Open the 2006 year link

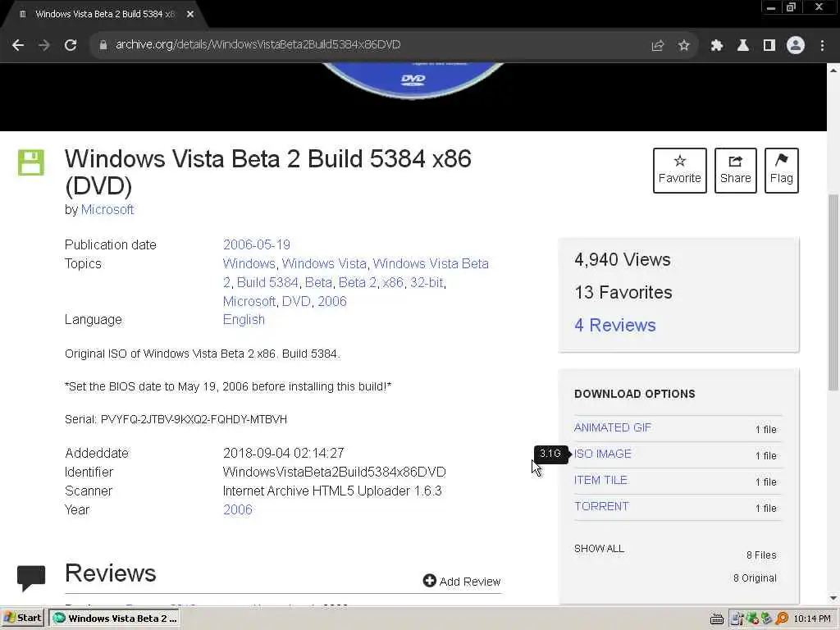pyautogui.click(x=237, y=509)
